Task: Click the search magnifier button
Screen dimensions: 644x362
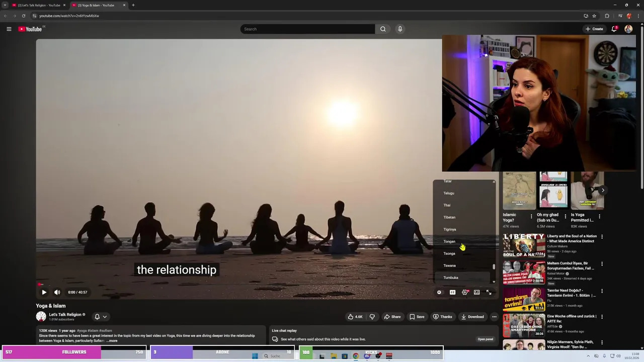Action: tap(383, 29)
